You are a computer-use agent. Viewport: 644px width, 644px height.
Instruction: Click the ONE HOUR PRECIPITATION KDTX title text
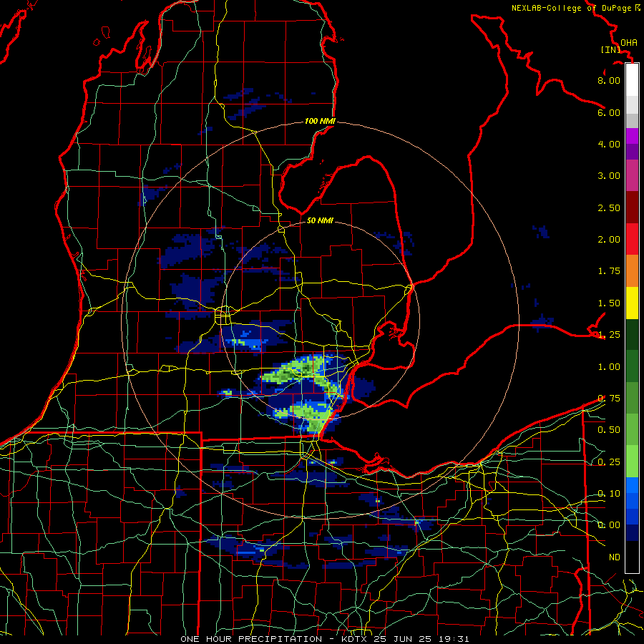click(x=324, y=639)
